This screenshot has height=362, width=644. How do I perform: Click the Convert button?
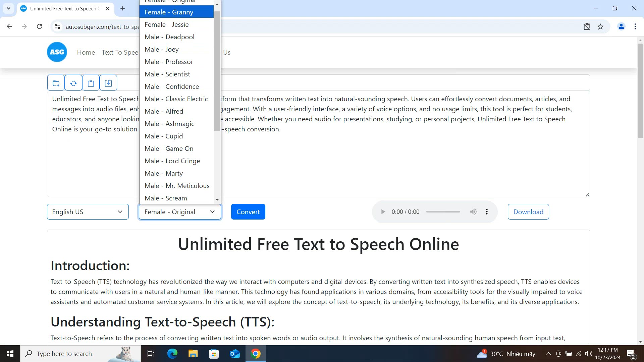coord(248,212)
